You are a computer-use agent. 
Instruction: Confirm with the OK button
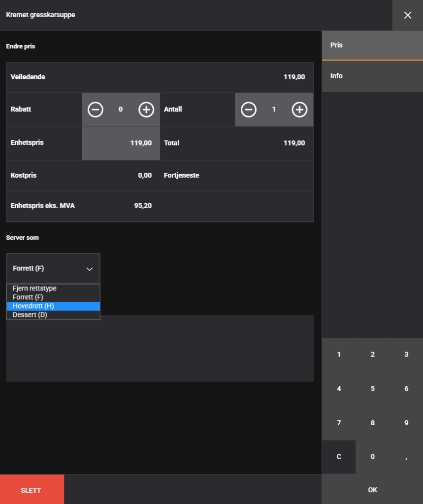point(372,490)
